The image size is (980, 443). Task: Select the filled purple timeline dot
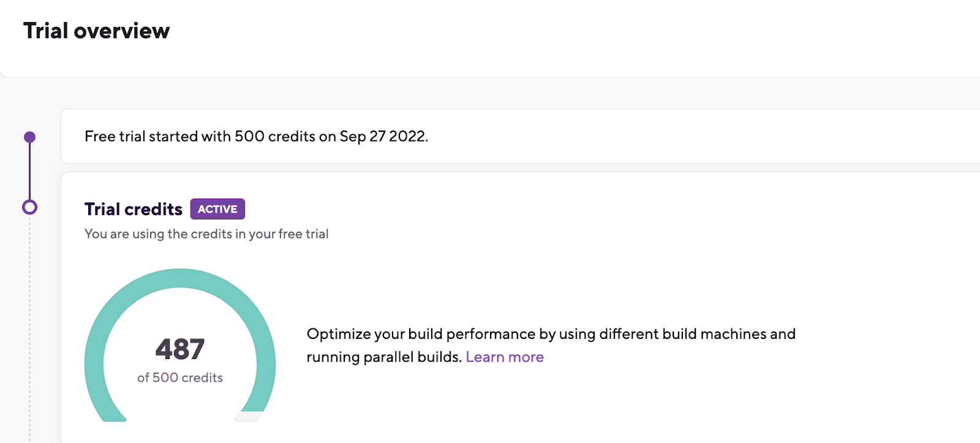click(29, 137)
